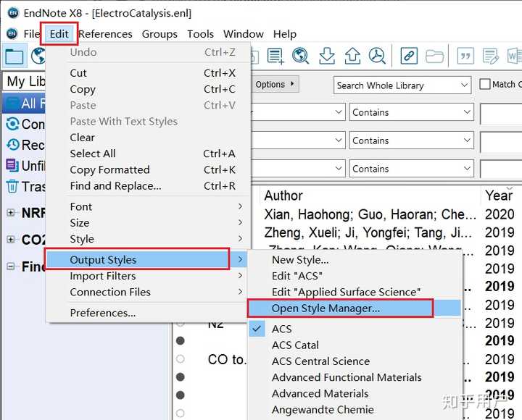The image size is (522, 420).
Task: Open the Tools menu
Action: (200, 34)
